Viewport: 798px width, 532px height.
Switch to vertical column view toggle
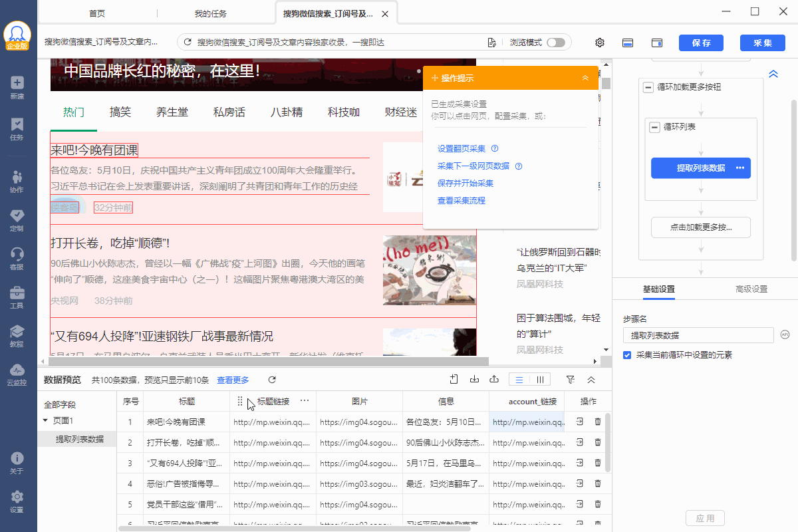coord(540,380)
